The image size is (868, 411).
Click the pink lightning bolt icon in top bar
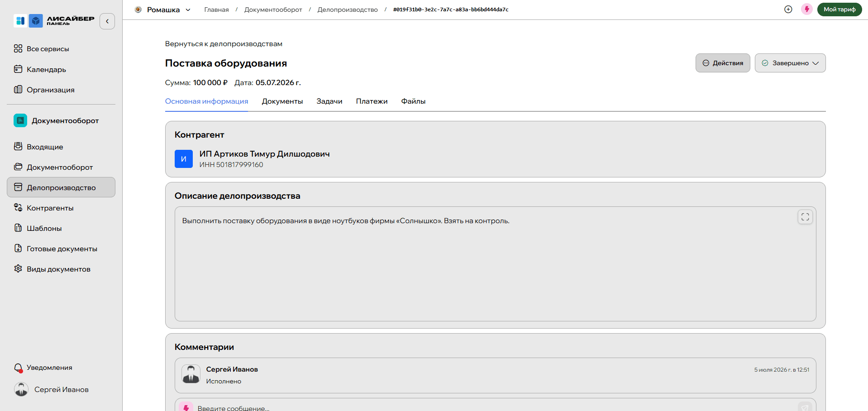pos(807,10)
